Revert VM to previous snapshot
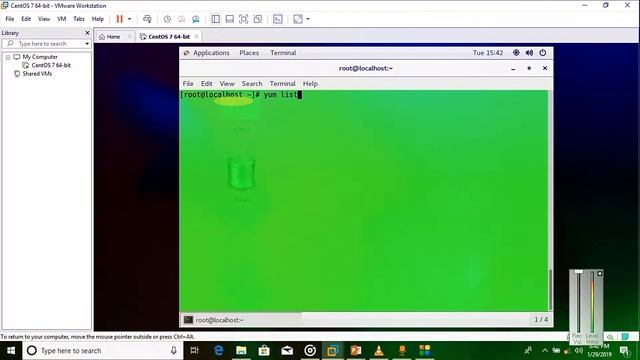Viewport: 640px width, 360px height. (182, 19)
